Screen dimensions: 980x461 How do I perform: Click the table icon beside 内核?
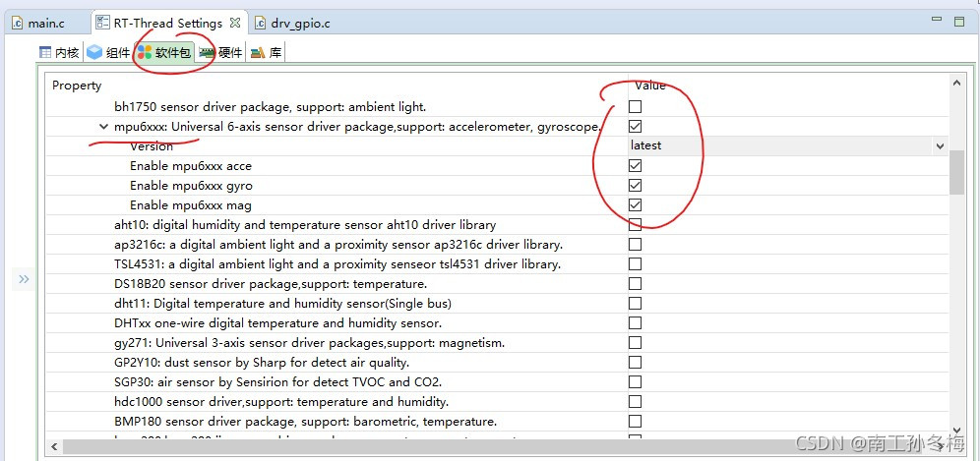pyautogui.click(x=45, y=53)
